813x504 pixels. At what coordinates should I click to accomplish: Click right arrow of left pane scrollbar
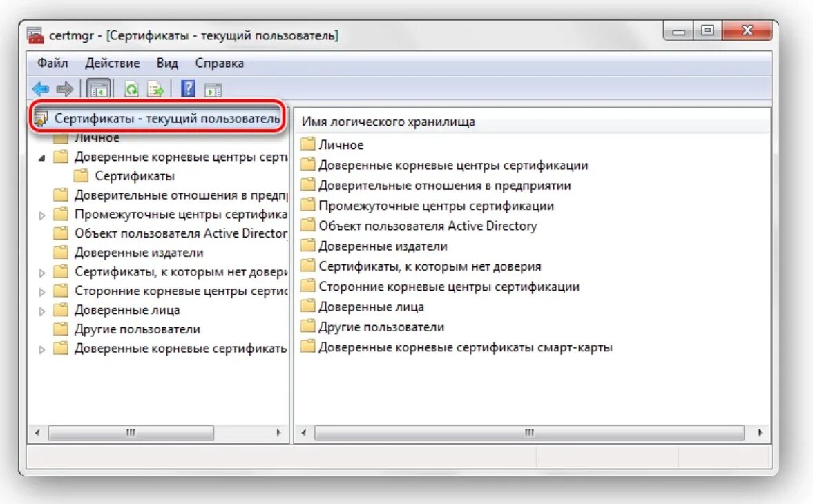tap(278, 432)
